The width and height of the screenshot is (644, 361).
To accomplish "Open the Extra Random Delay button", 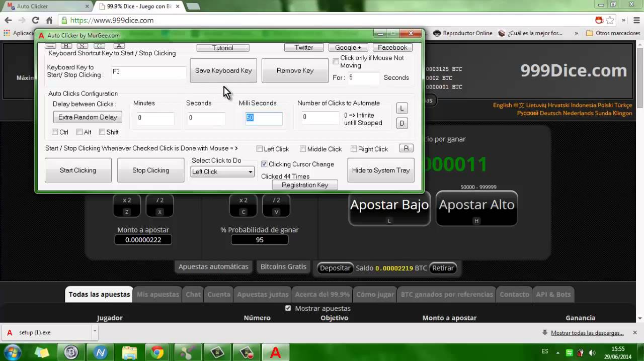I will pyautogui.click(x=88, y=117).
